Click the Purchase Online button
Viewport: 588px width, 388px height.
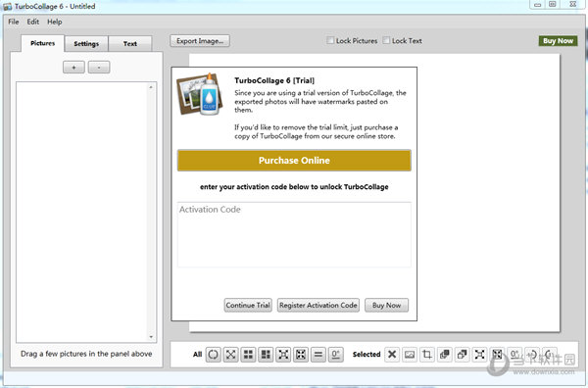[x=294, y=161]
